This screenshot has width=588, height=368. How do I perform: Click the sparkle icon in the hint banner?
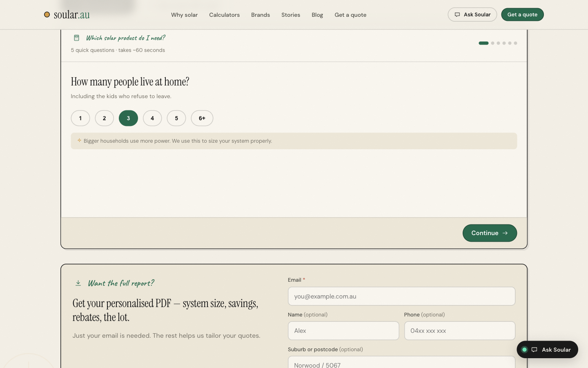(x=79, y=140)
